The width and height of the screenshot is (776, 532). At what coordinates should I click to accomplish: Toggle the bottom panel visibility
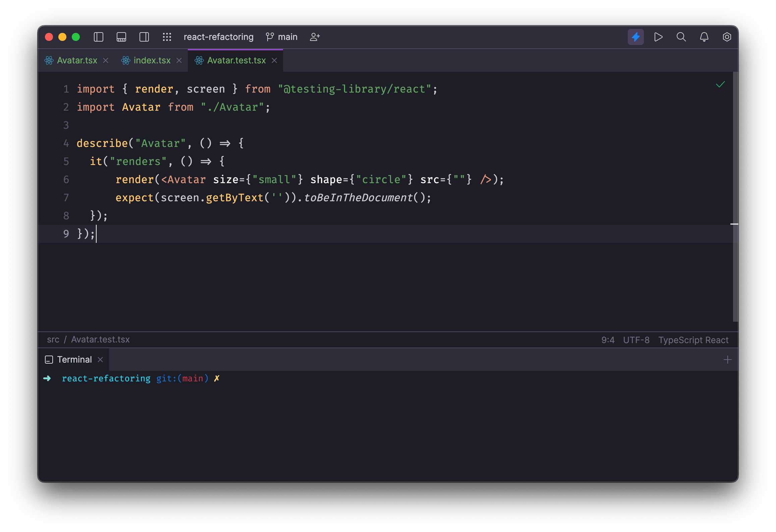pos(121,37)
